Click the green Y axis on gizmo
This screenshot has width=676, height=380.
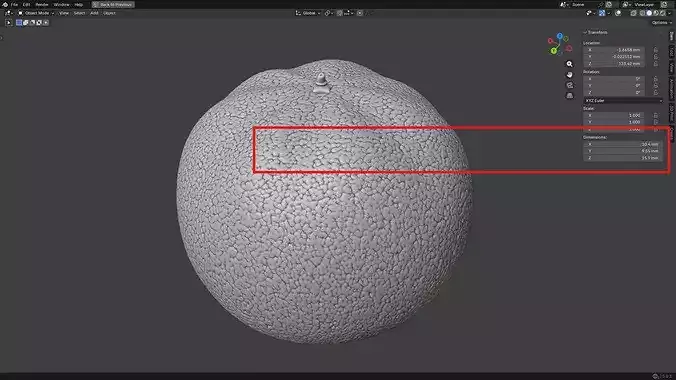554,51
